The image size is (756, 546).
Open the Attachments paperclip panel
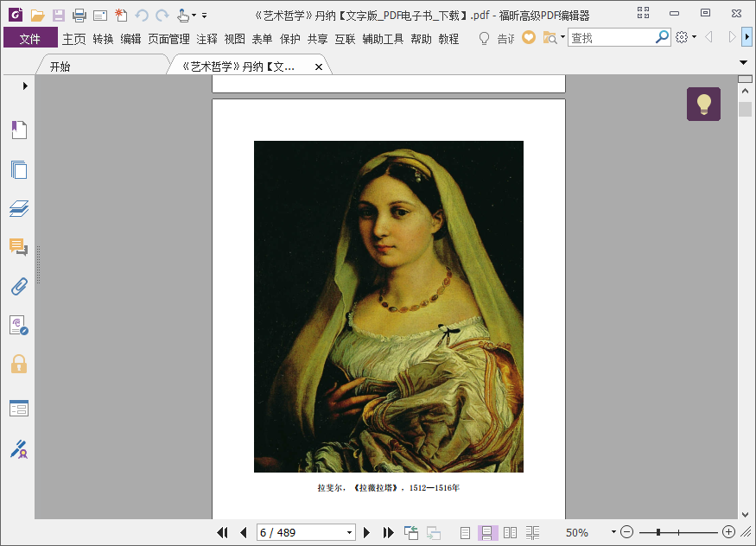coord(19,286)
